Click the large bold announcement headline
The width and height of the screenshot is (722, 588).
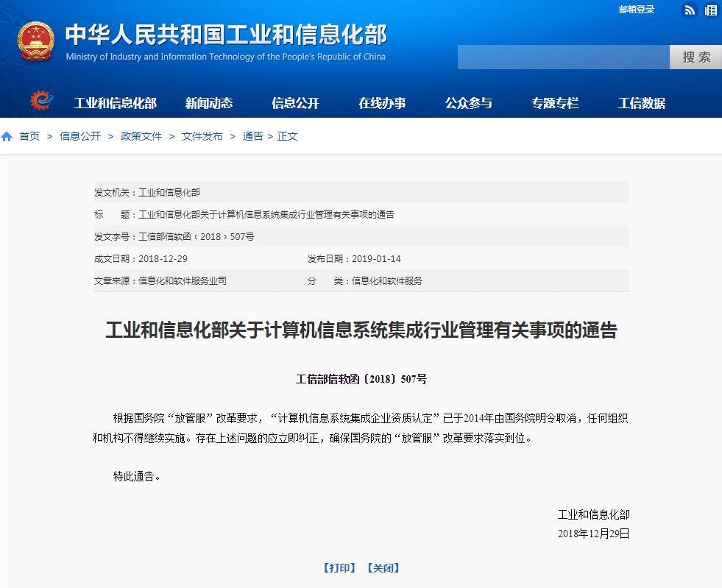[x=361, y=330]
